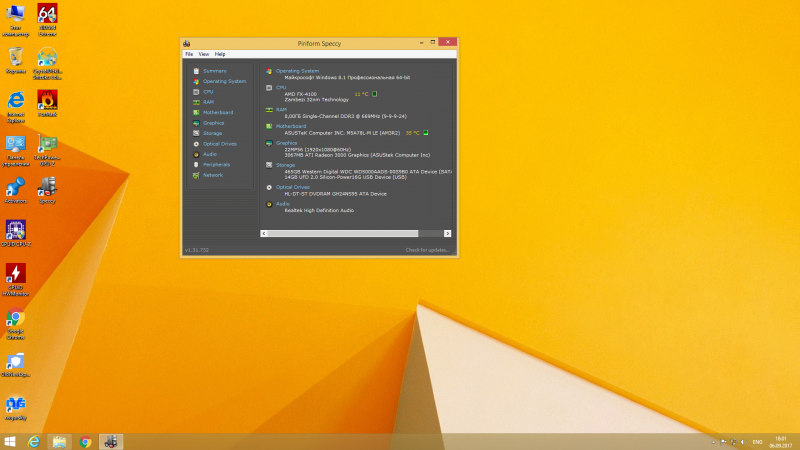Open the Audio sidebar section
This screenshot has height=450, width=800.
point(210,154)
